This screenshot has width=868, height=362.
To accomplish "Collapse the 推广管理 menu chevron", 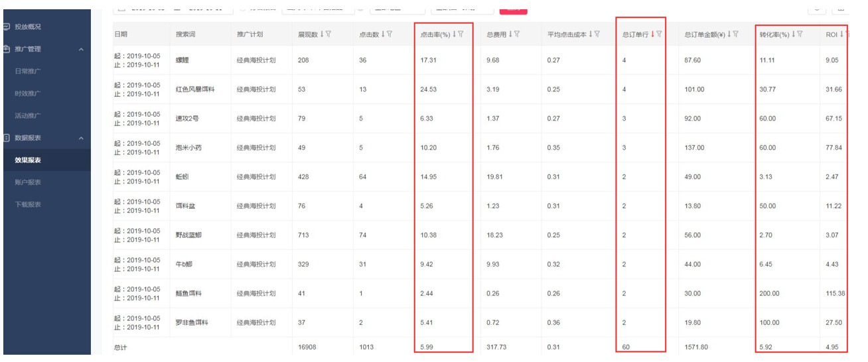I will tap(81, 50).
